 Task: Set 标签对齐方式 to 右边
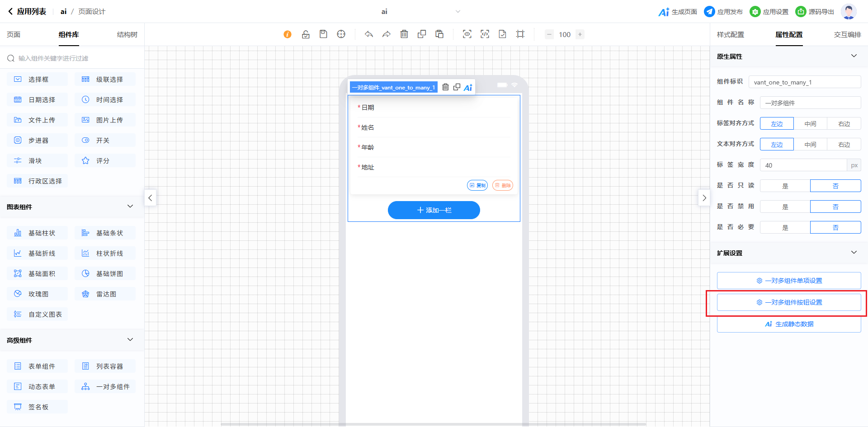(844, 124)
